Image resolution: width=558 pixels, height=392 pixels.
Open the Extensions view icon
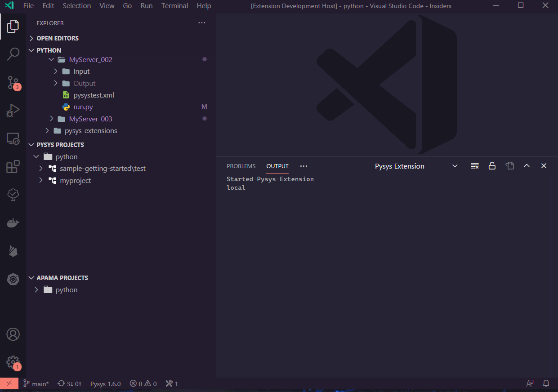coord(13,166)
